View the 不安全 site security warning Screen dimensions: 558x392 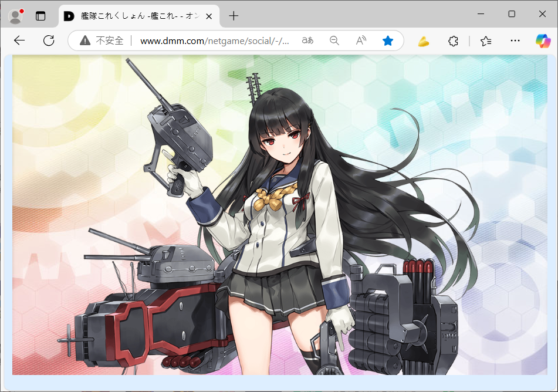(x=102, y=40)
